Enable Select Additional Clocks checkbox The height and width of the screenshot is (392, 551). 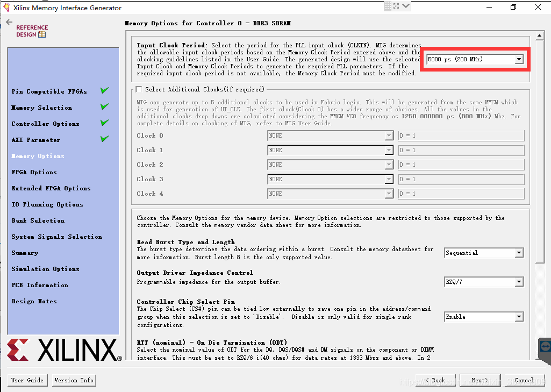tap(139, 89)
